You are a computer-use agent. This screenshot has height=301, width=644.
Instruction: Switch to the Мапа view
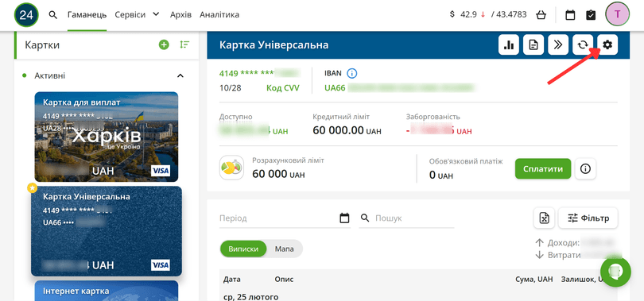284,249
